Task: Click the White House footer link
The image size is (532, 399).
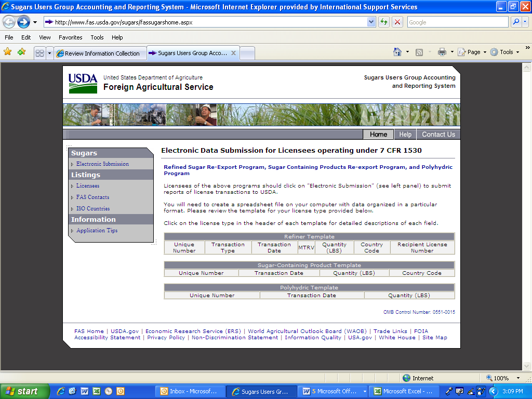Action: pos(397,338)
